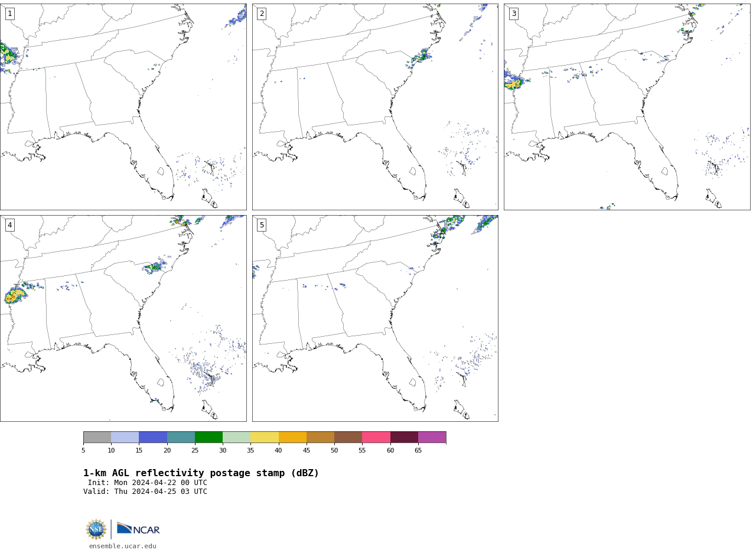The height and width of the screenshot is (553, 756).
Task: Click the colorbar tick label 35
Action: point(250,451)
